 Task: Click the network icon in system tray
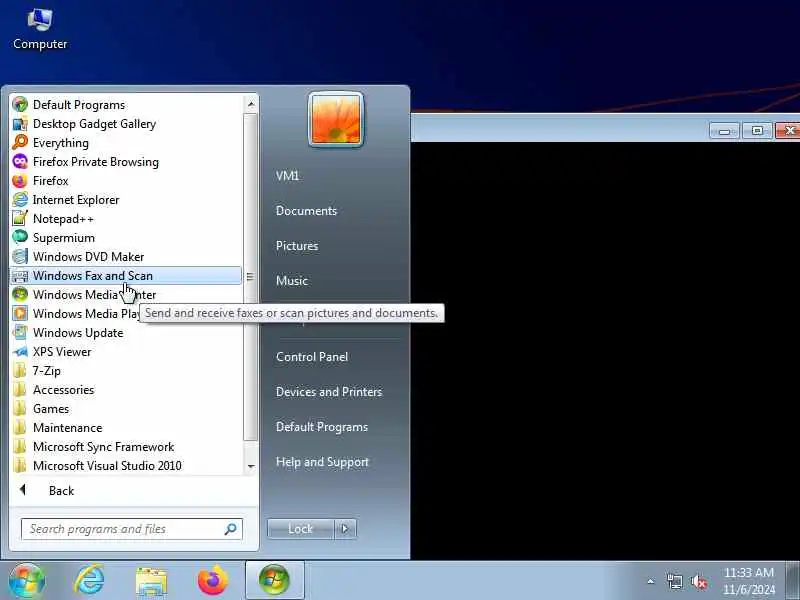pyautogui.click(x=674, y=581)
